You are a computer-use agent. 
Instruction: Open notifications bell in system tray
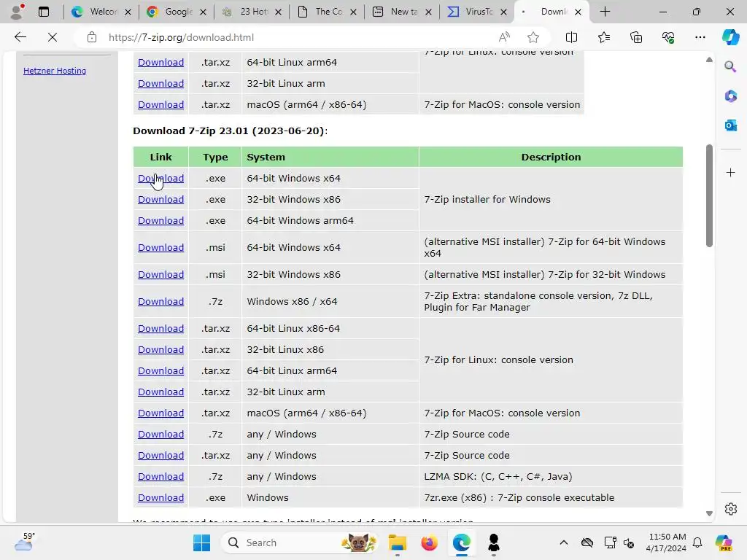697,542
